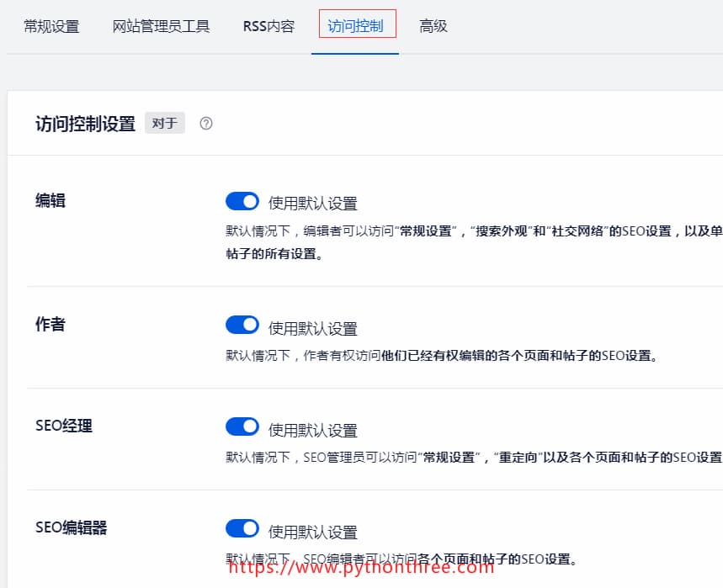Click the 对于 badge beside the heading

(164, 124)
